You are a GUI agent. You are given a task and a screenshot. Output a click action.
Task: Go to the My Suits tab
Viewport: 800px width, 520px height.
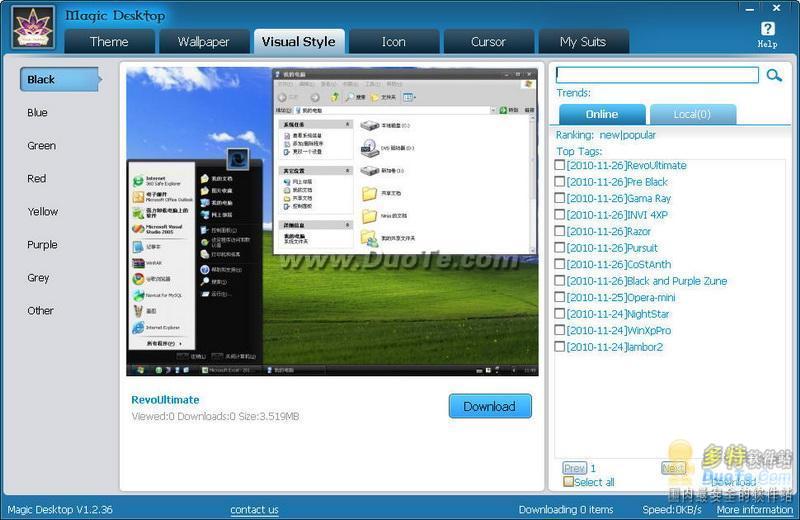pyautogui.click(x=583, y=41)
